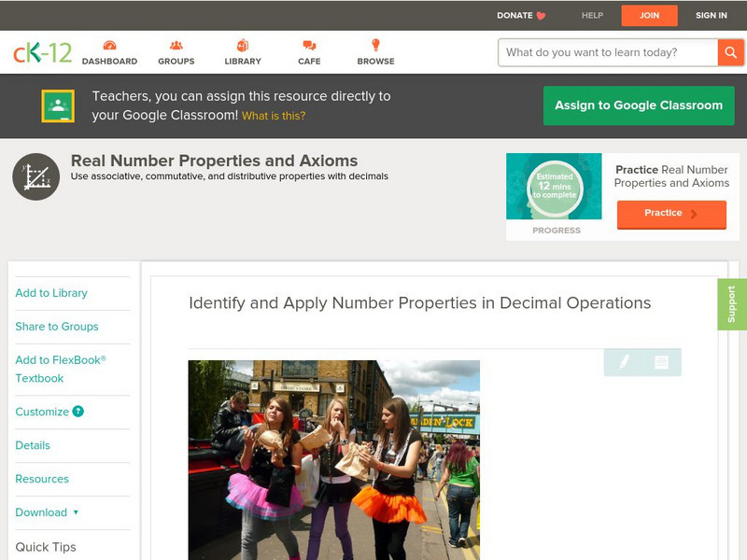
Task: Click Add to Library link
Action: tap(51, 293)
